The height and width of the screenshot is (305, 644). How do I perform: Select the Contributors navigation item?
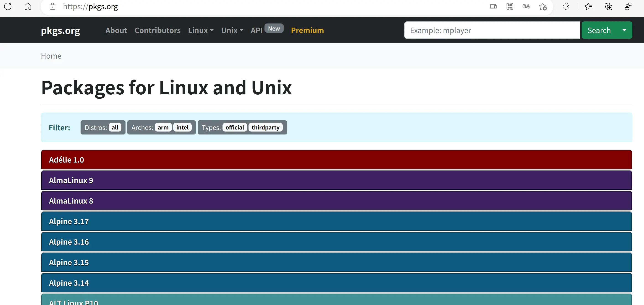[x=157, y=30]
